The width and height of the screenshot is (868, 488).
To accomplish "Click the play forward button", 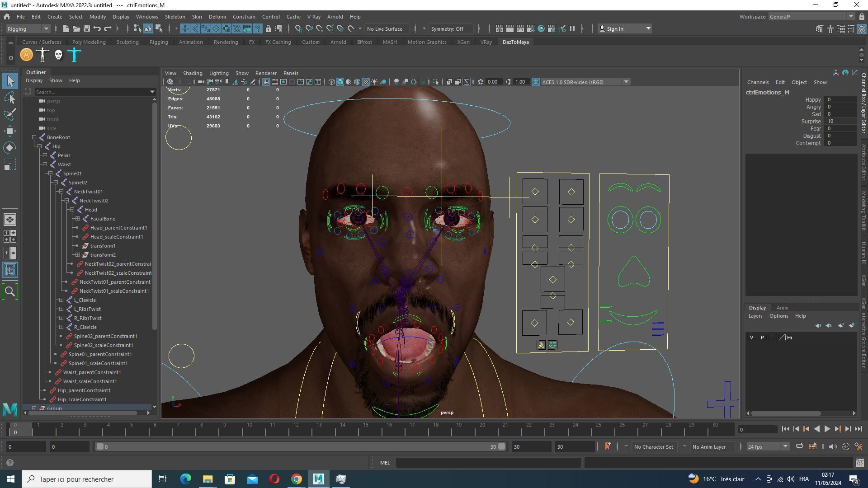I will pyautogui.click(x=827, y=429).
